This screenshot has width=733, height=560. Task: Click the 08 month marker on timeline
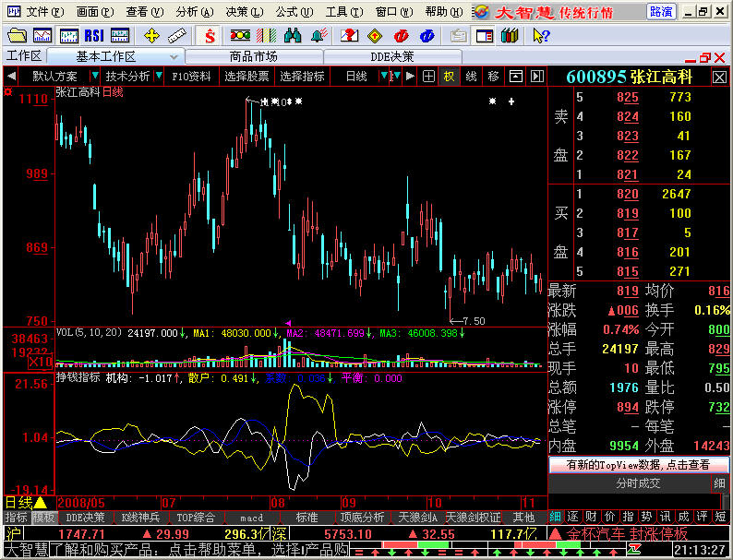(x=277, y=503)
